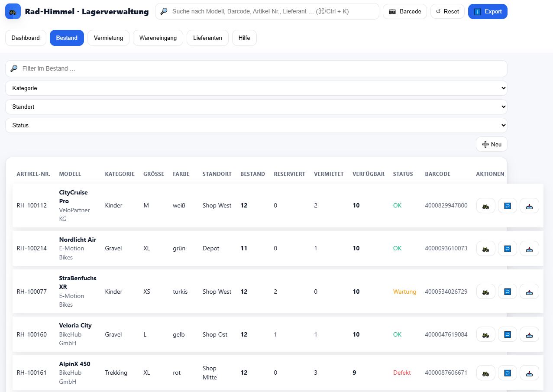Click the inbox tray icon for RH-100214
This screenshot has height=392, width=553.
(x=529, y=249)
